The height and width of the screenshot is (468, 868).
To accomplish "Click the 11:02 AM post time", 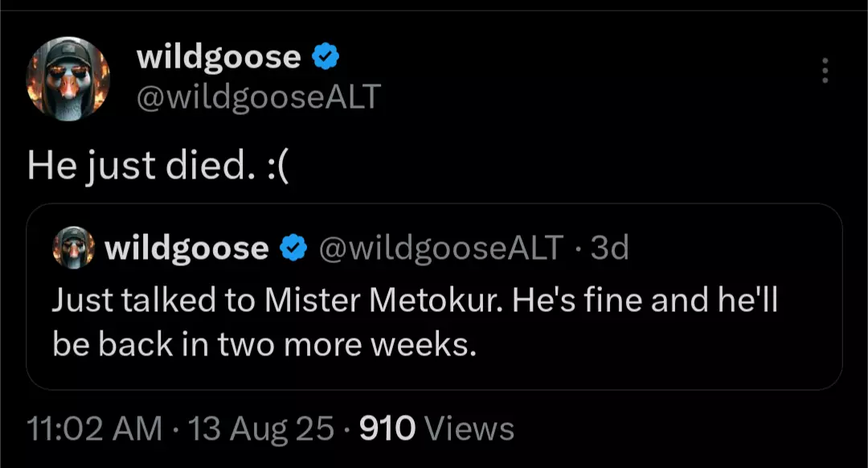I will [95, 428].
